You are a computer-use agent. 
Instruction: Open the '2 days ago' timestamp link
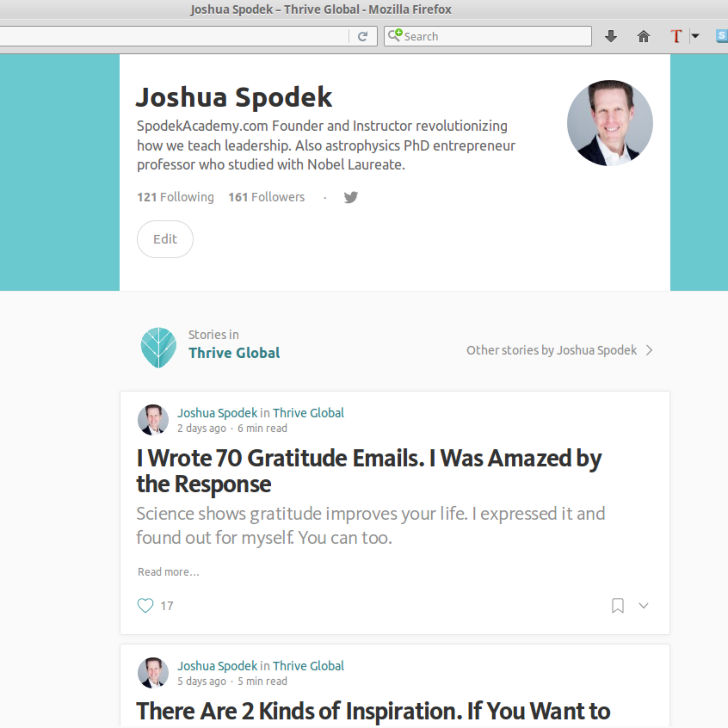click(202, 428)
